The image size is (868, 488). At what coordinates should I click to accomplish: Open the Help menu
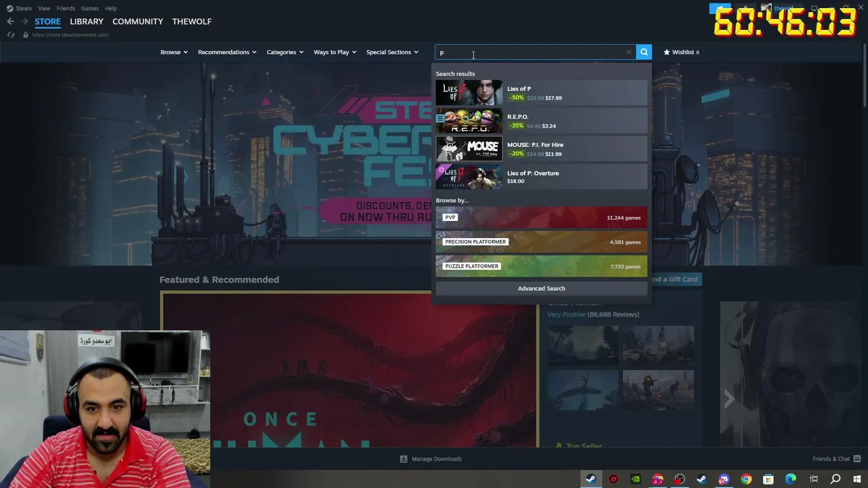coord(111,8)
